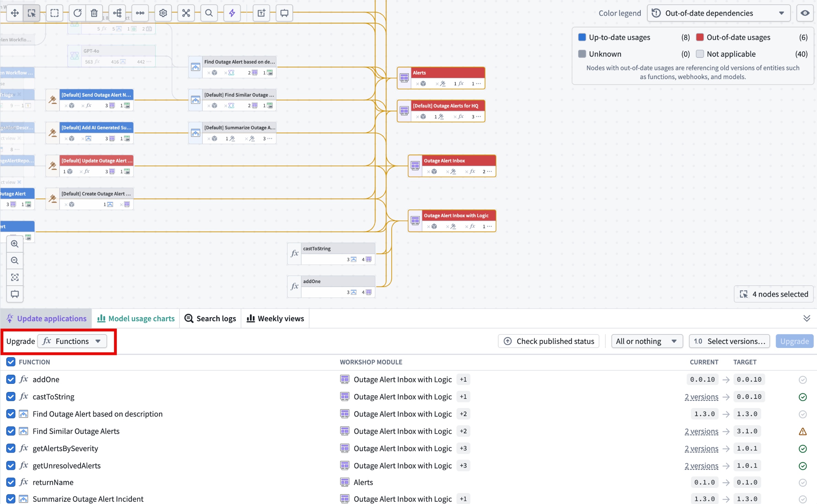This screenshot has width=817, height=504.
Task: Select the move/pan tool in toolbar
Action: pos(15,13)
